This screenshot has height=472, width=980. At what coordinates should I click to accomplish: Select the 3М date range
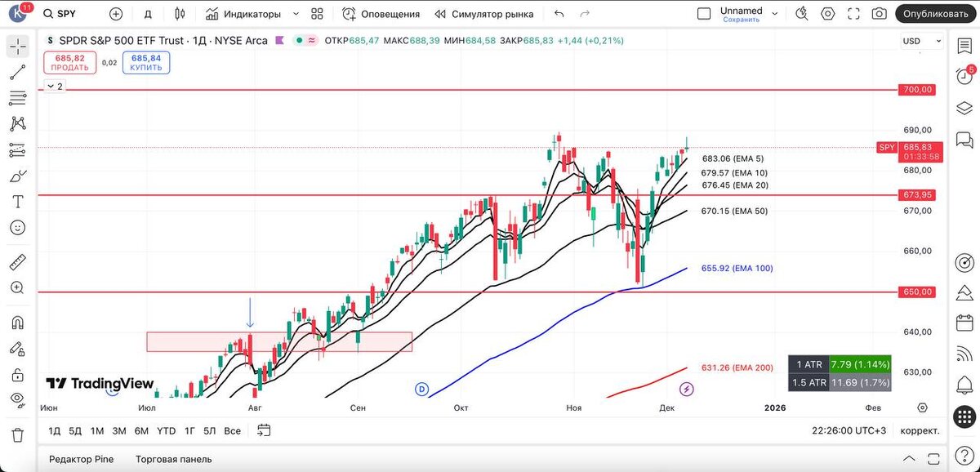[119, 430]
